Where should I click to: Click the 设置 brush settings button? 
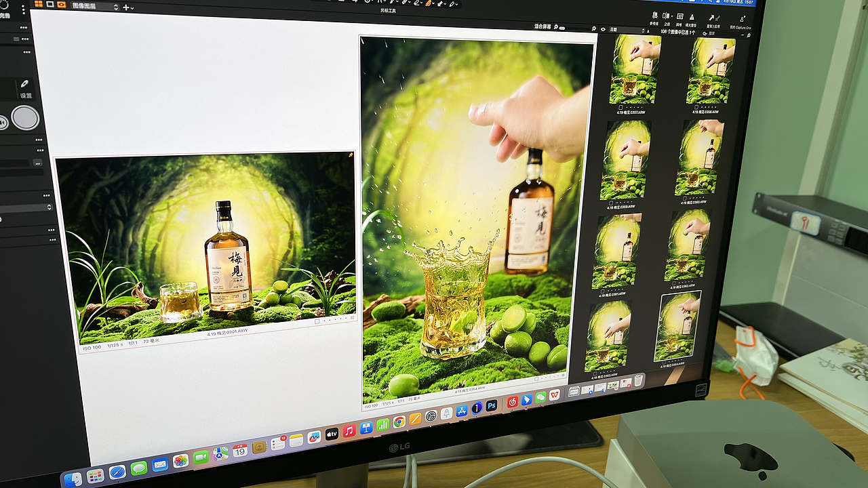tap(26, 87)
